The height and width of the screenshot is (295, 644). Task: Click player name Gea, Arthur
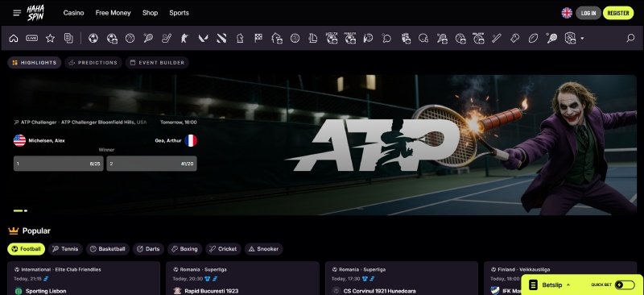(x=168, y=141)
